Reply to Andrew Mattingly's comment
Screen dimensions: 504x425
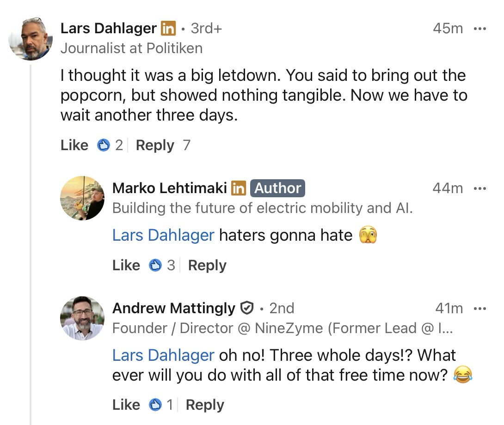pyautogui.click(x=205, y=405)
